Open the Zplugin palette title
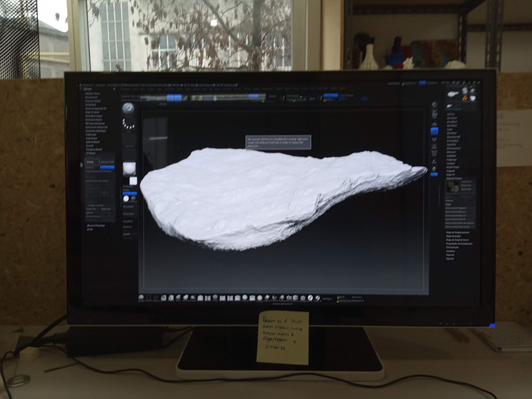This screenshot has width=532, height=399. [x=87, y=89]
